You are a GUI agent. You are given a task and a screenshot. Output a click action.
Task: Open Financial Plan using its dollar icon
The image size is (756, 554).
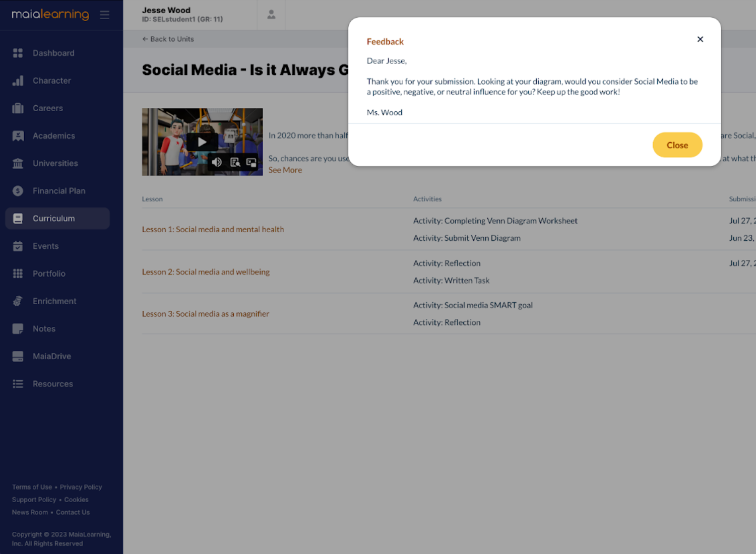18,191
